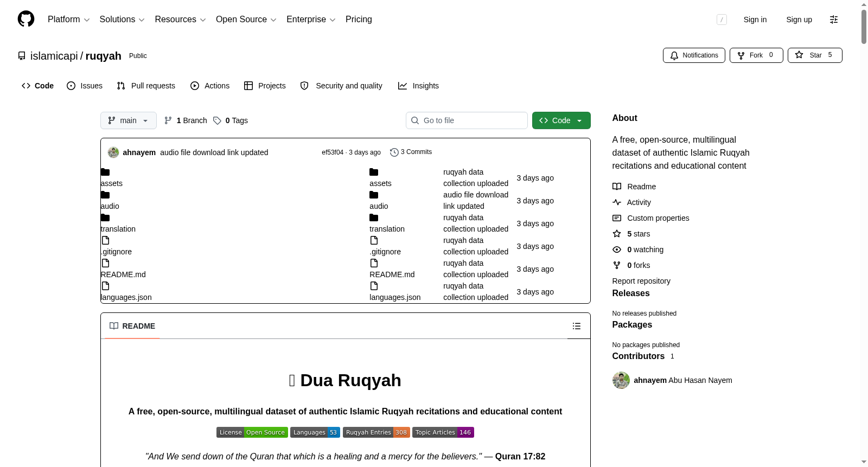Screen dimensions: 868x467
Task: Click the commit history clock icon
Action: [394, 152]
